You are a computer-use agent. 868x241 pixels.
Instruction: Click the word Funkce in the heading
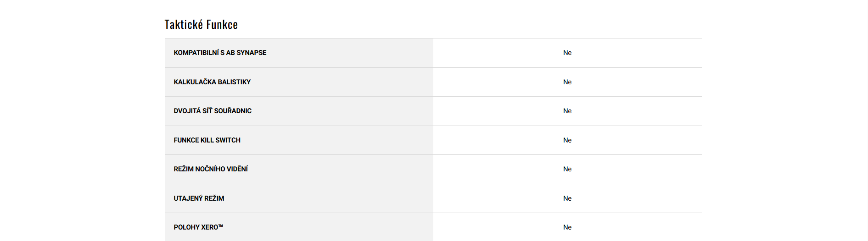(x=222, y=24)
